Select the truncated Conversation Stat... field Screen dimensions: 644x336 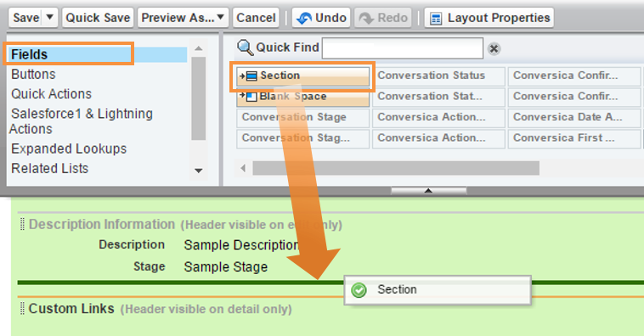(x=438, y=97)
